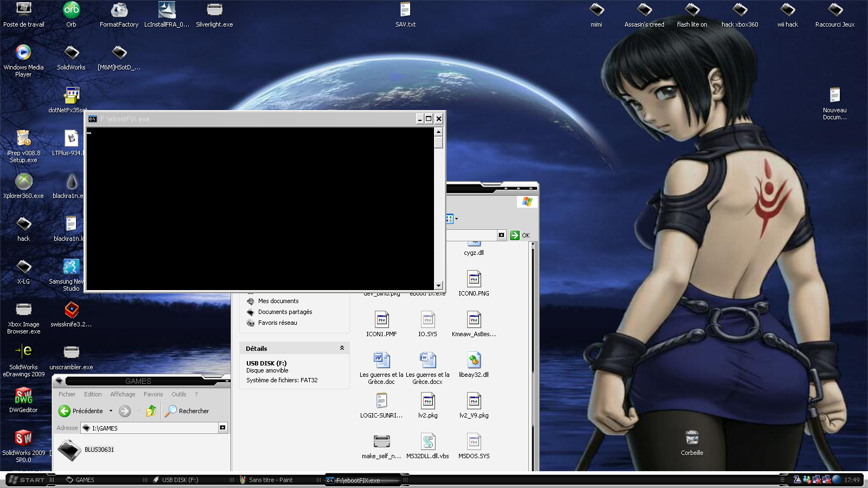Open Favoris réseau link
868x488 pixels.
[277, 323]
